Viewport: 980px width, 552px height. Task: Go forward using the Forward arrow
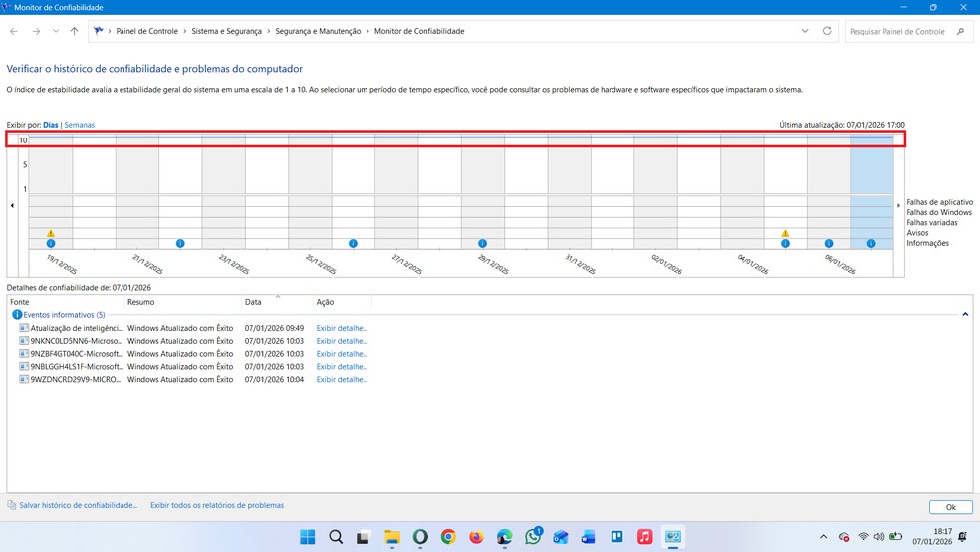coord(36,31)
